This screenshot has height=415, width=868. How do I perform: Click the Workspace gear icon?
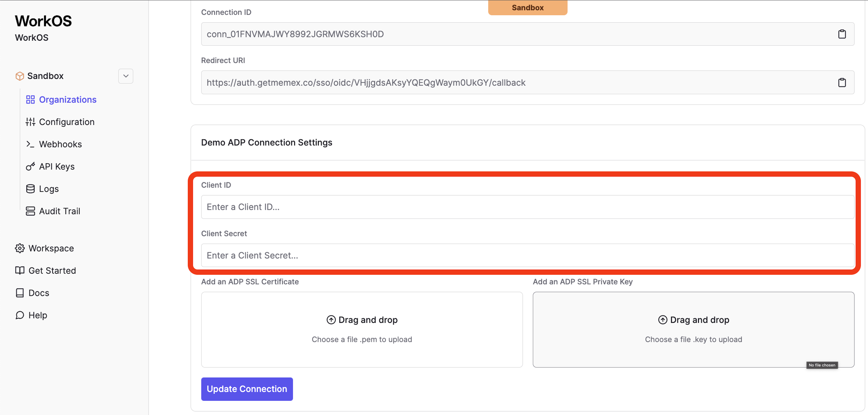(19, 248)
